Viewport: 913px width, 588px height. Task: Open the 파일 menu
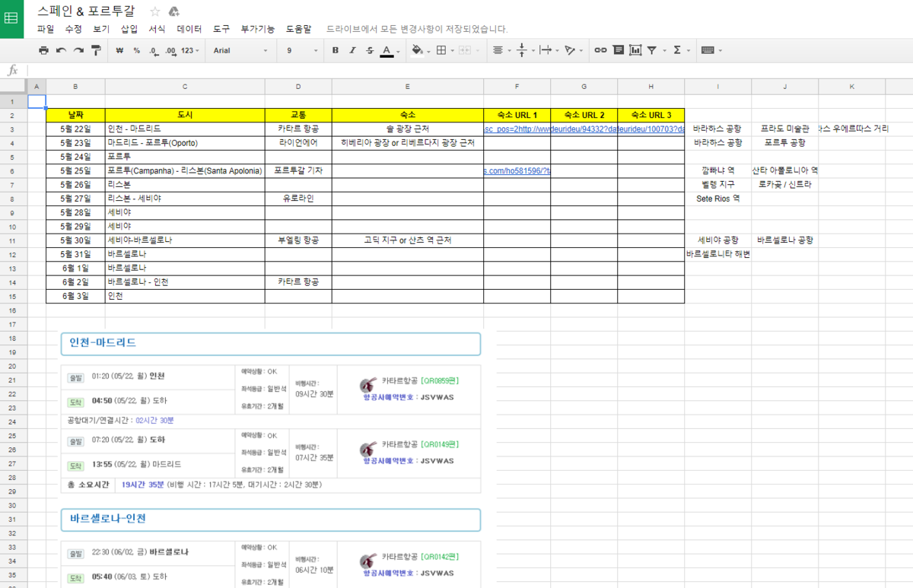click(46, 29)
